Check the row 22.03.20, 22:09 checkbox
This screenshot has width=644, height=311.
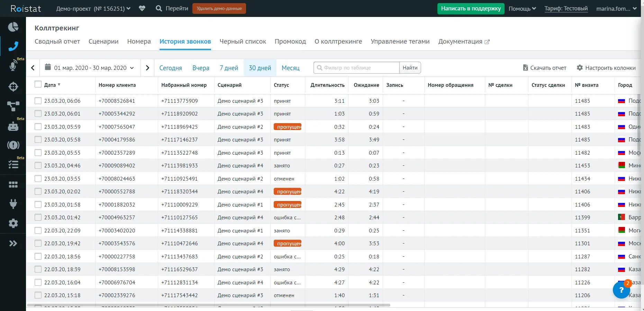click(x=38, y=230)
